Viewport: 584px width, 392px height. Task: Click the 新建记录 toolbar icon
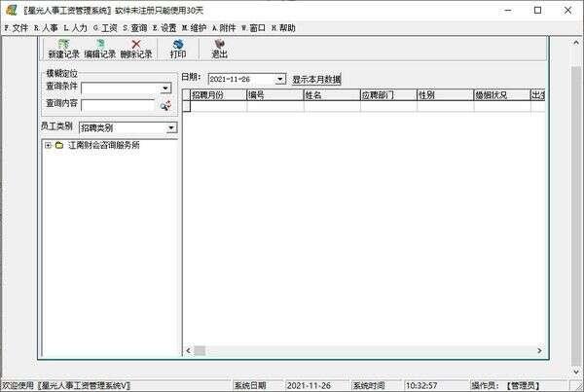click(63, 44)
